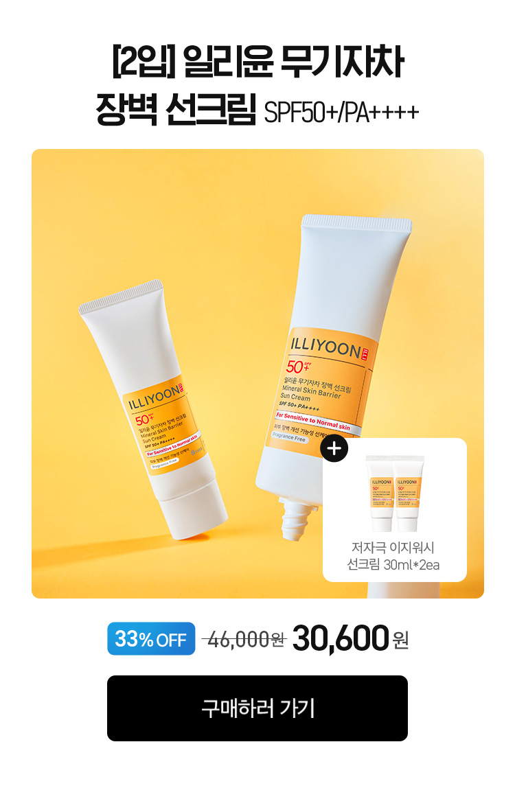This screenshot has height=812, width=515.
Task: Open the bonus 30ml sunscreen thumbnail
Action: pyautogui.click(x=395, y=494)
